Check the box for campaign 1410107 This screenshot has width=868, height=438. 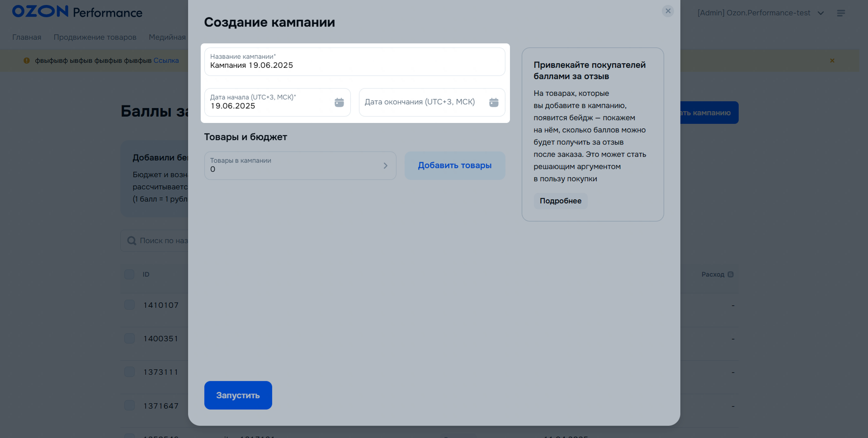[129, 305]
